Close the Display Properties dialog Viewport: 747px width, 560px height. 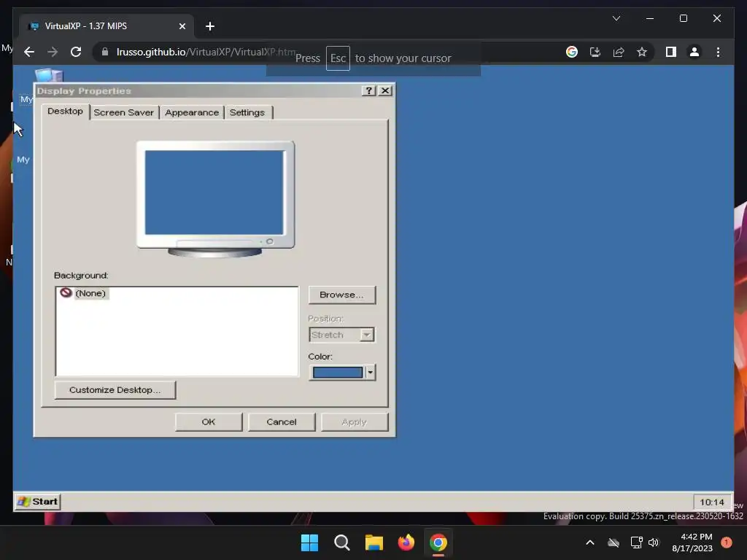(385, 90)
